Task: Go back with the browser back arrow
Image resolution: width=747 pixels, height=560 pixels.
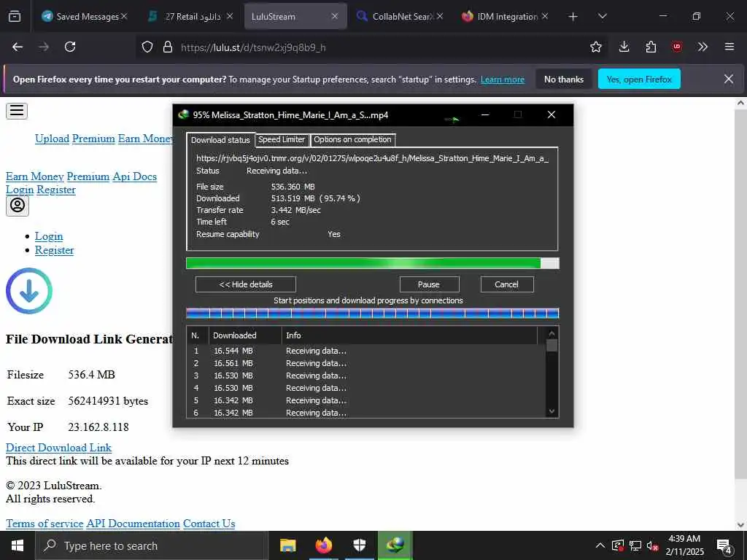Action: pyautogui.click(x=18, y=47)
